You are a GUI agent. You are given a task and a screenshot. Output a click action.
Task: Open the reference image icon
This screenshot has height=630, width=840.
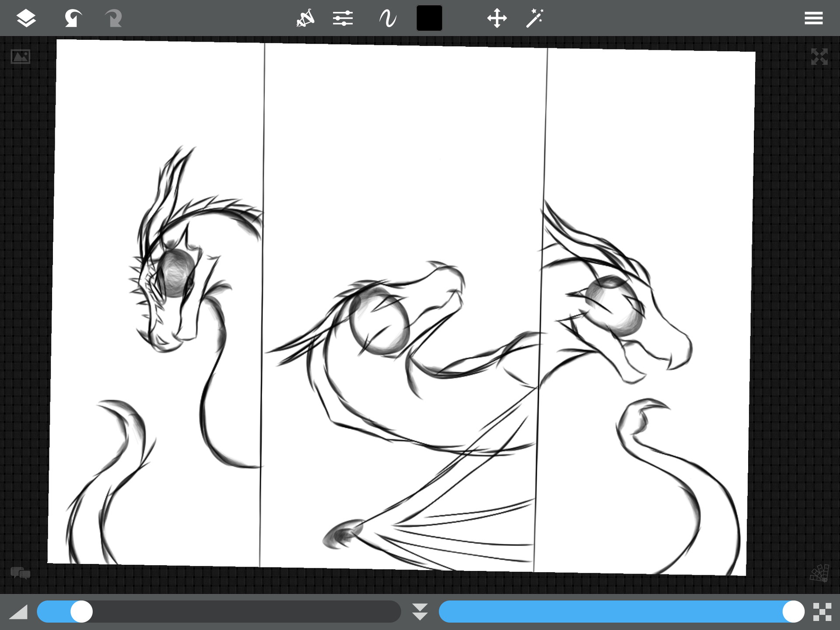(21, 56)
